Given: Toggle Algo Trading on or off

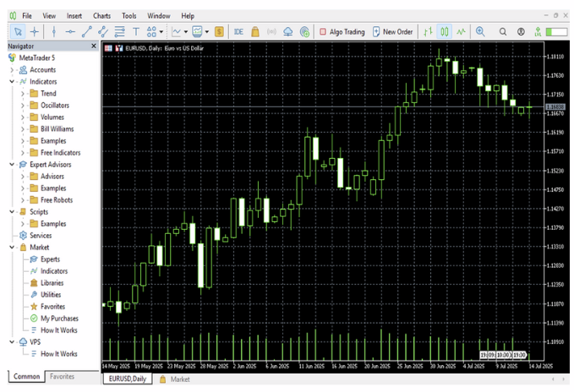Looking at the screenshot, I should (x=342, y=31).
